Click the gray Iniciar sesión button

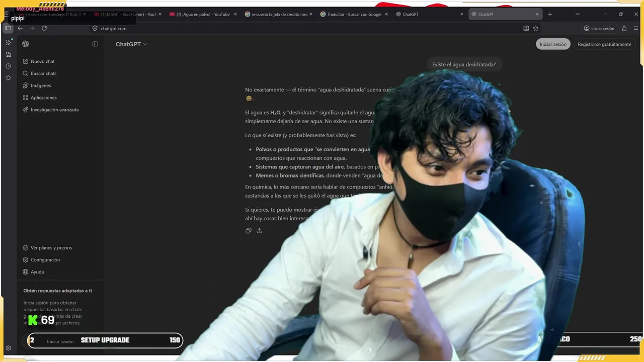coord(553,44)
